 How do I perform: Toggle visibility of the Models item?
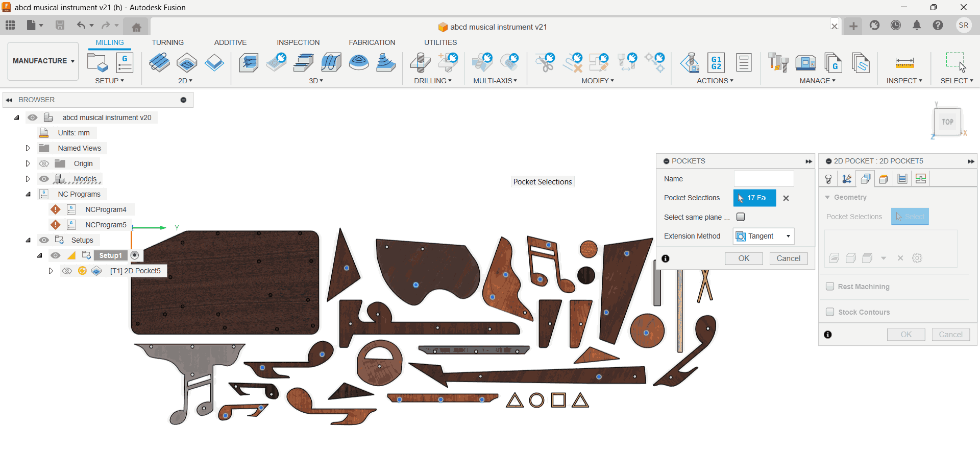[x=44, y=179]
